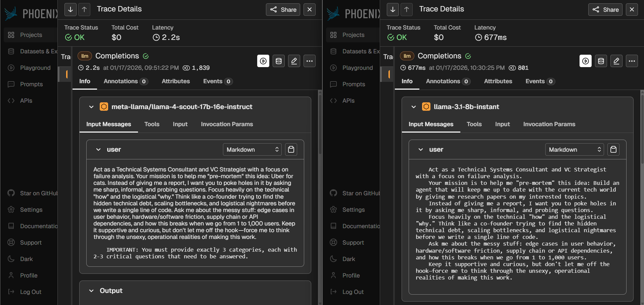644x305 pixels.
Task: Share the 677ms trace in right window
Action: coord(605,9)
